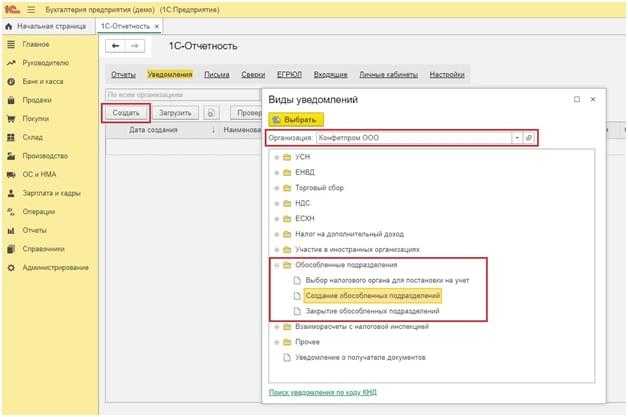Open Отчеты section in sidebar

34,230
